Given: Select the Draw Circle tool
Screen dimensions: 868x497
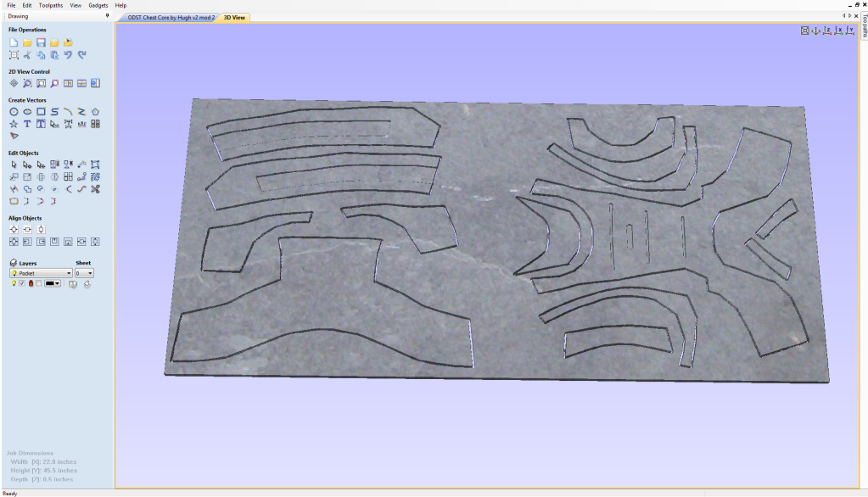Looking at the screenshot, I should pyautogui.click(x=14, y=112).
